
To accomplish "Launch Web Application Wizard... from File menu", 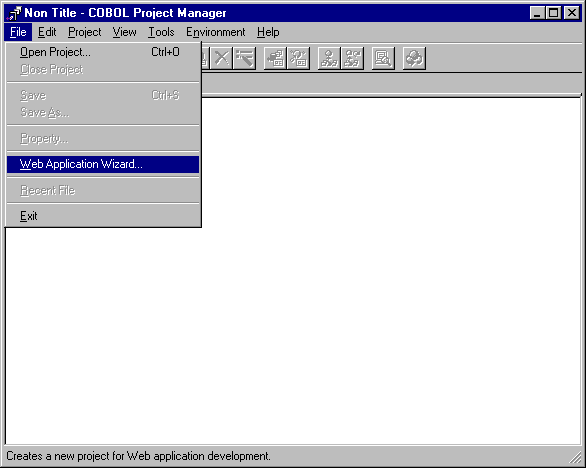I will [x=103, y=164].
